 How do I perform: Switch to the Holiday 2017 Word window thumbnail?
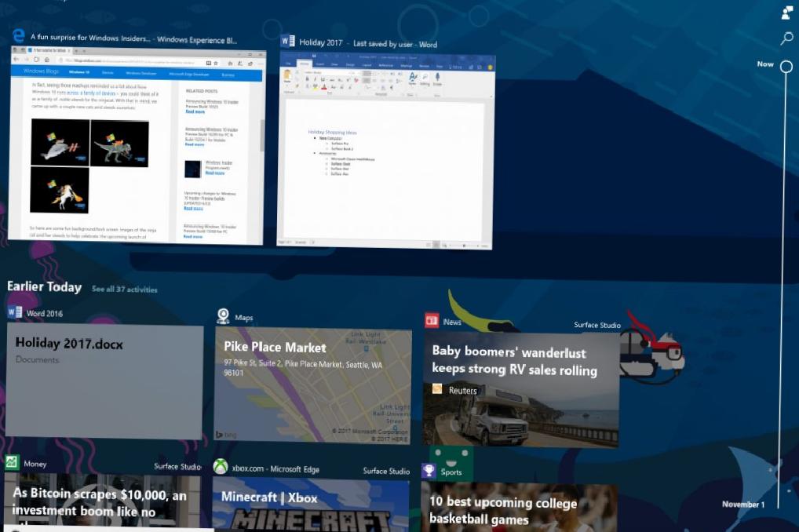point(385,151)
